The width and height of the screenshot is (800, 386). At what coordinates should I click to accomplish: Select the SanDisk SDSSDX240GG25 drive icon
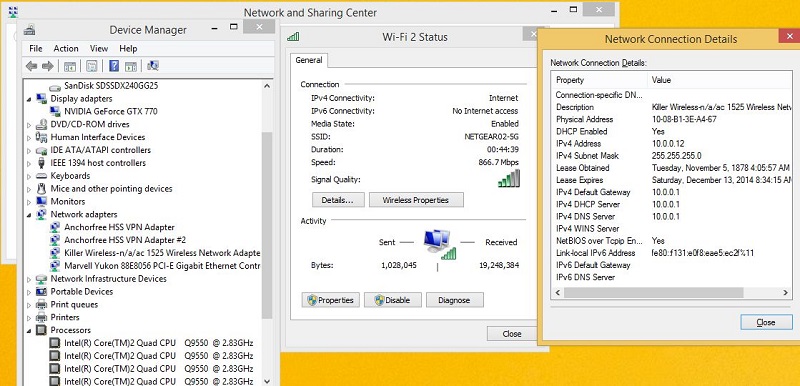55,86
